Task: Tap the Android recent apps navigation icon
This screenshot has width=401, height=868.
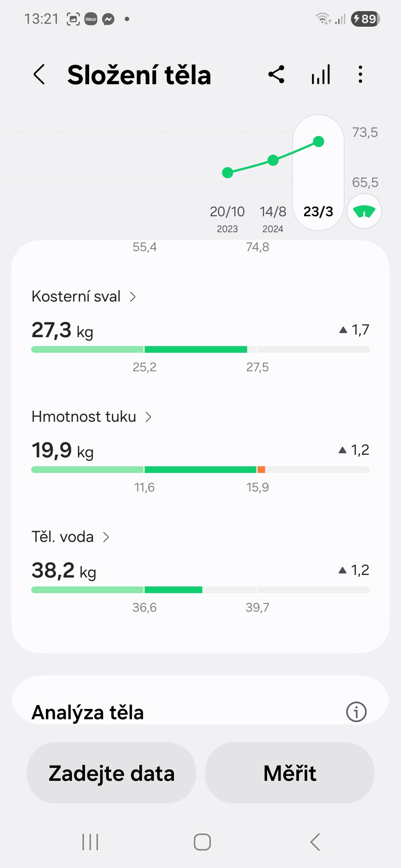Action: [90, 842]
